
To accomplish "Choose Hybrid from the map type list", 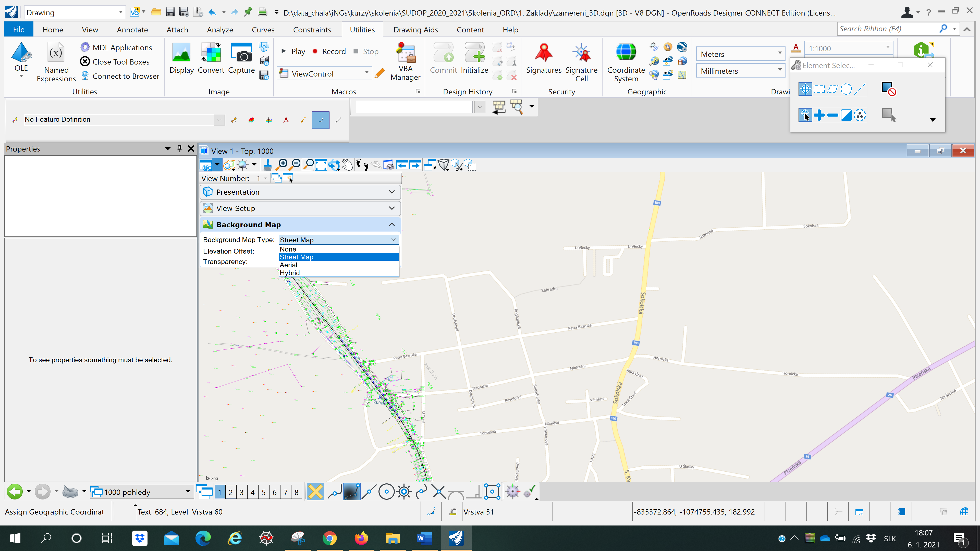I will pyautogui.click(x=339, y=273).
